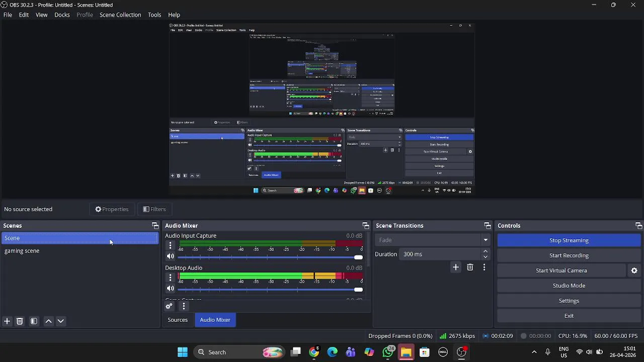
Task: Click OBS Studio taskbar icon
Action: pyautogui.click(x=461, y=352)
